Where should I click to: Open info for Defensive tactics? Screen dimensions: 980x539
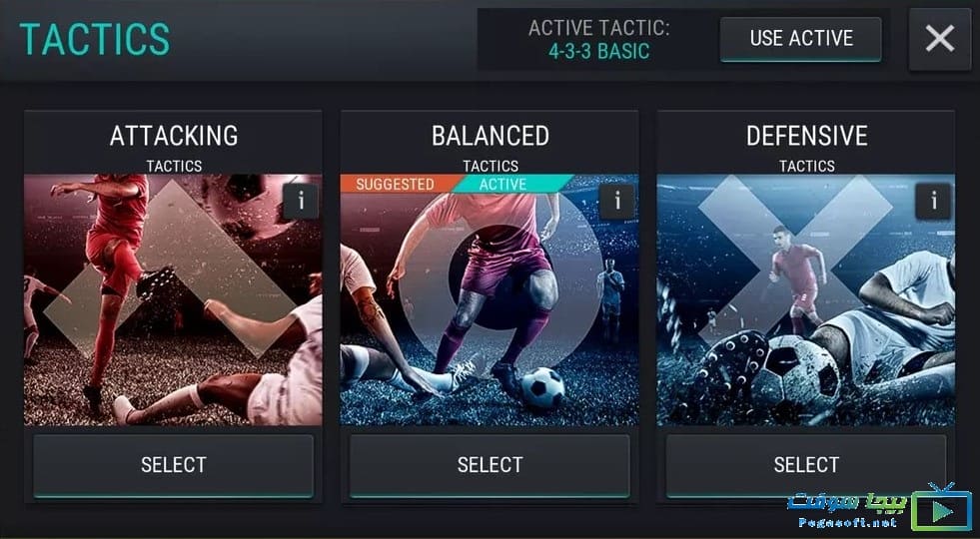[x=933, y=201]
